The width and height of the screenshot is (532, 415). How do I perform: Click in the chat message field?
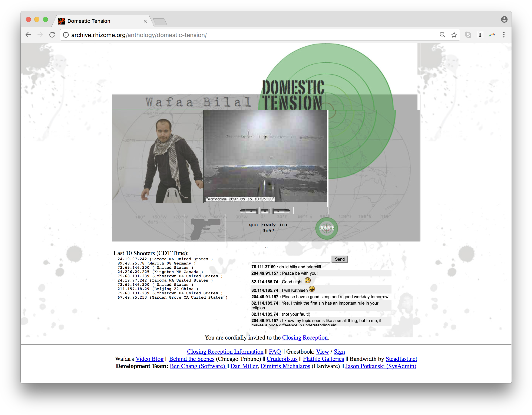coord(290,259)
